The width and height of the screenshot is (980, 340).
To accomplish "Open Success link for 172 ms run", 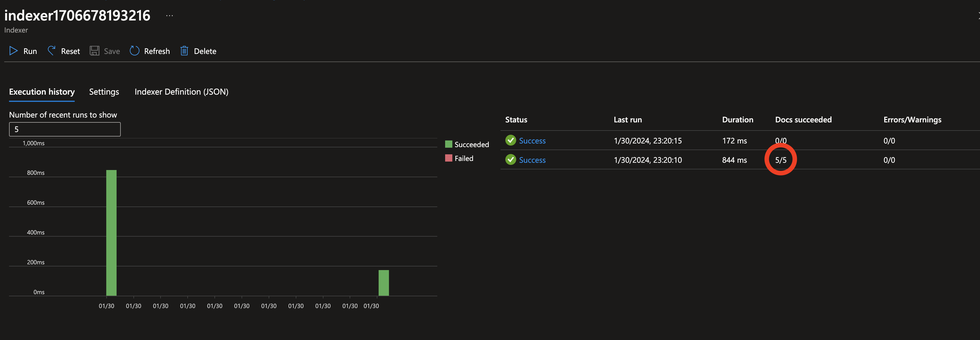I will click(532, 141).
